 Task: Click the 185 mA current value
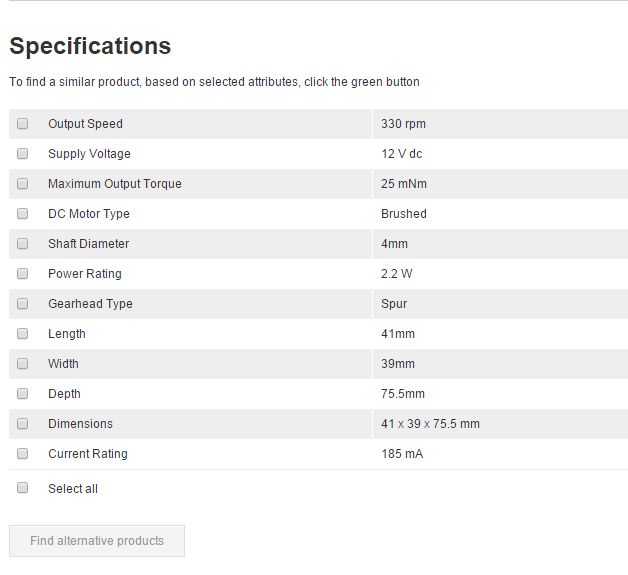[402, 454]
